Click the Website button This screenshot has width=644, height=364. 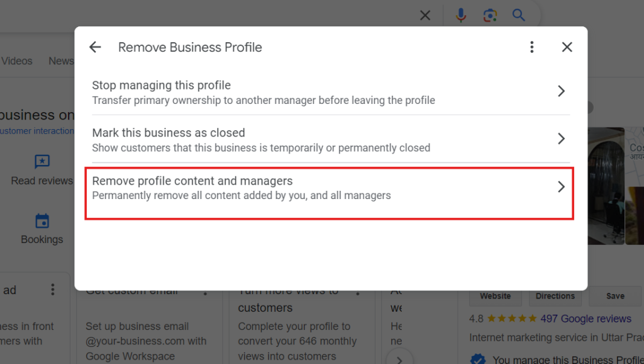pyautogui.click(x=496, y=296)
